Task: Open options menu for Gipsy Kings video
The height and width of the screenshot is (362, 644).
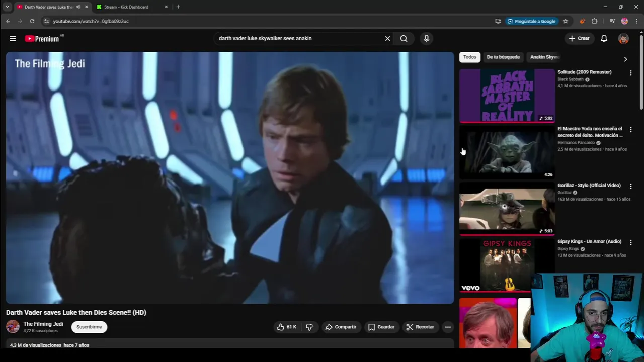Action: tap(630, 242)
